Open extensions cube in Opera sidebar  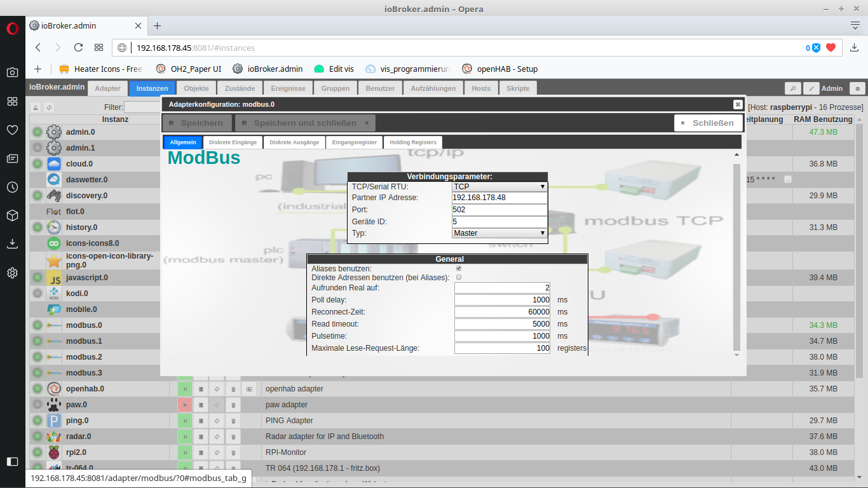pyautogui.click(x=12, y=215)
